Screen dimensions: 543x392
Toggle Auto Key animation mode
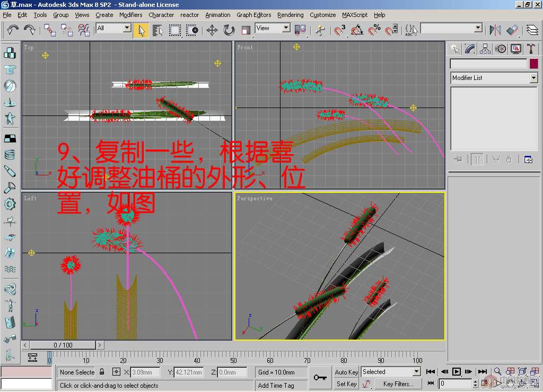point(346,372)
